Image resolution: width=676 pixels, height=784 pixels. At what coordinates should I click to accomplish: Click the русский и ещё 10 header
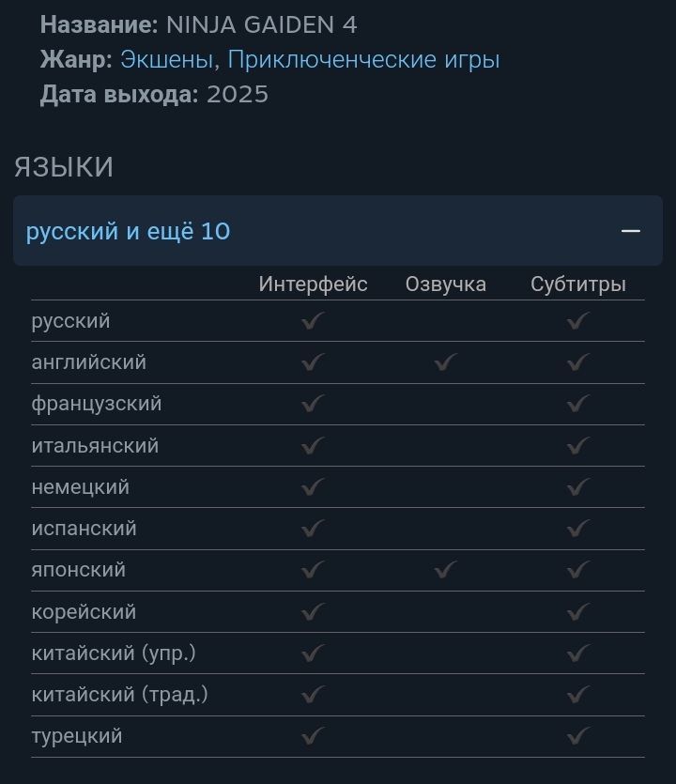click(x=338, y=230)
